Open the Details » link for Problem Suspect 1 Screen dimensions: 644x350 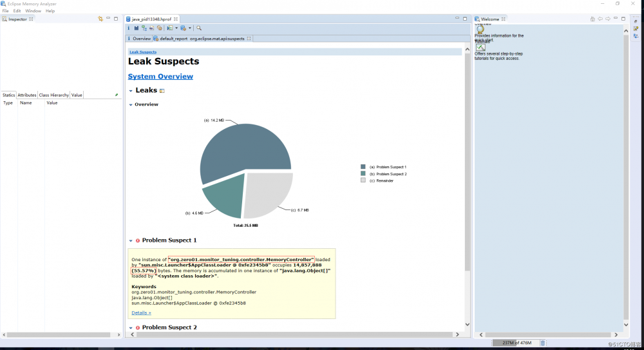[x=141, y=313]
